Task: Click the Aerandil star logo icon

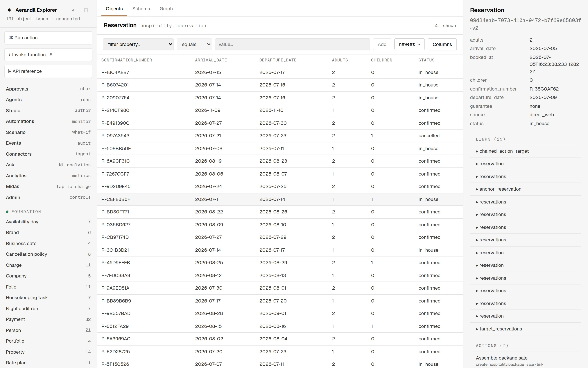Action: pos(9,10)
